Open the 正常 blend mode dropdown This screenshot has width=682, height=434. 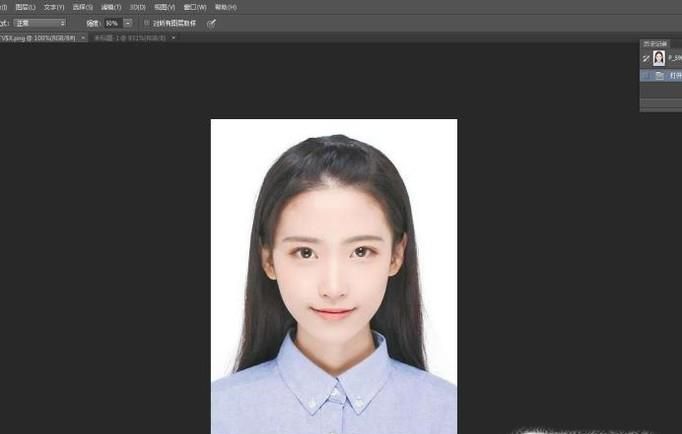click(x=40, y=22)
